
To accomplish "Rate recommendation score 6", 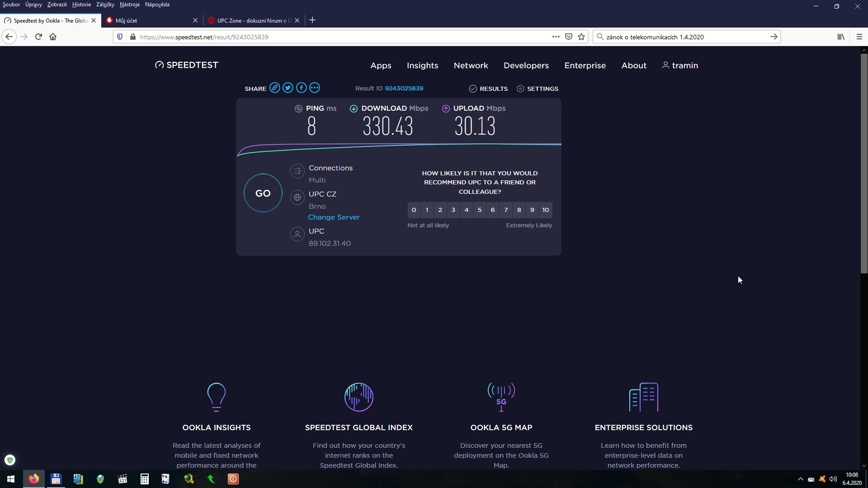I will point(493,210).
